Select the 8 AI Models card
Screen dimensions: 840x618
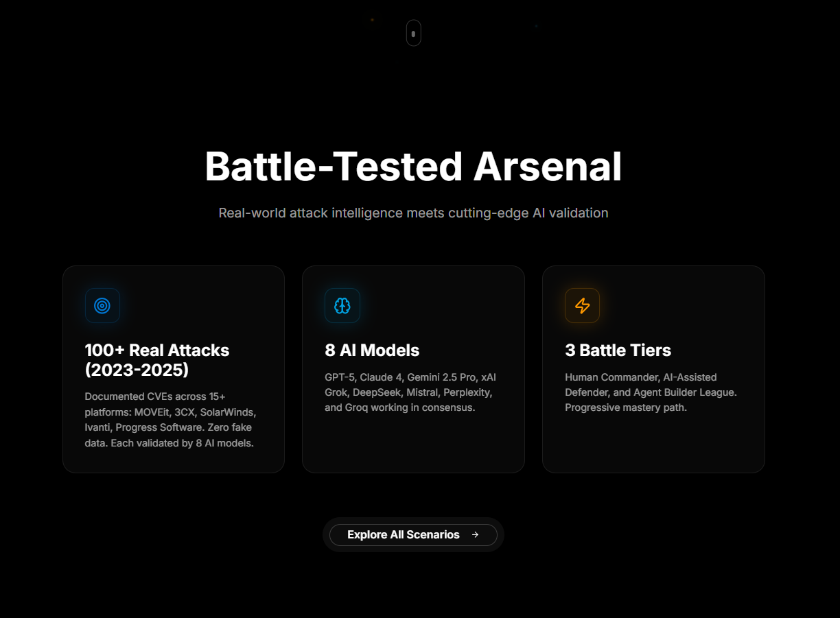[413, 368]
